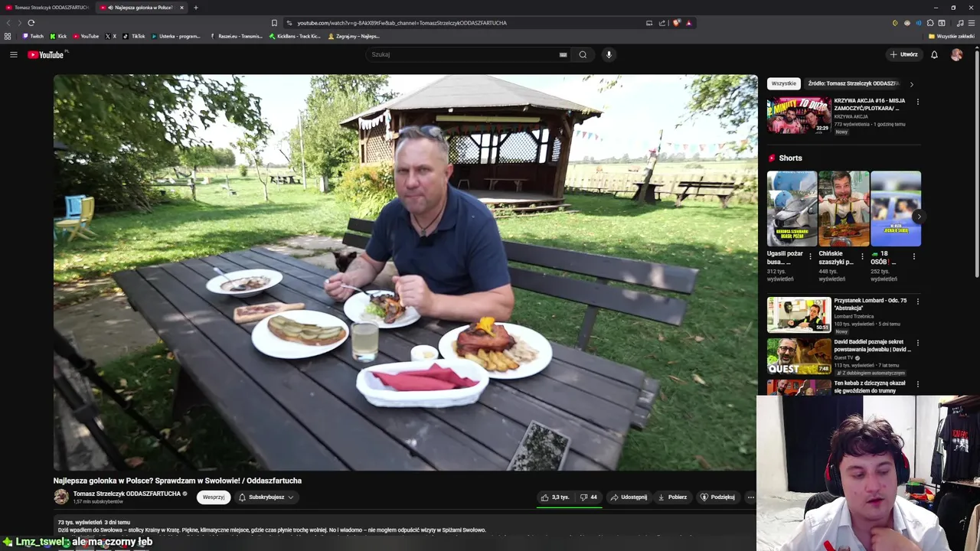Open the Ten kebab z dziczyzną video title

click(870, 386)
